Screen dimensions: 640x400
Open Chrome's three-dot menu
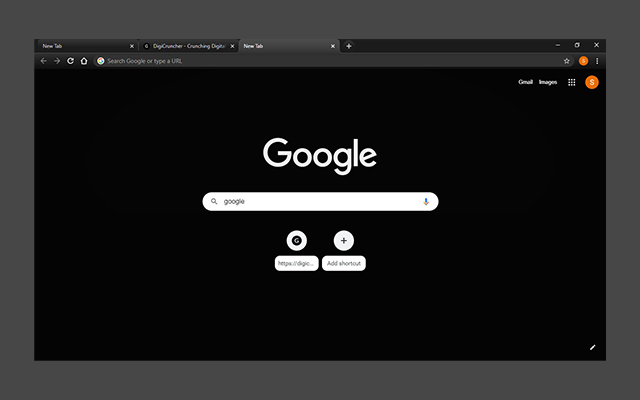(597, 61)
